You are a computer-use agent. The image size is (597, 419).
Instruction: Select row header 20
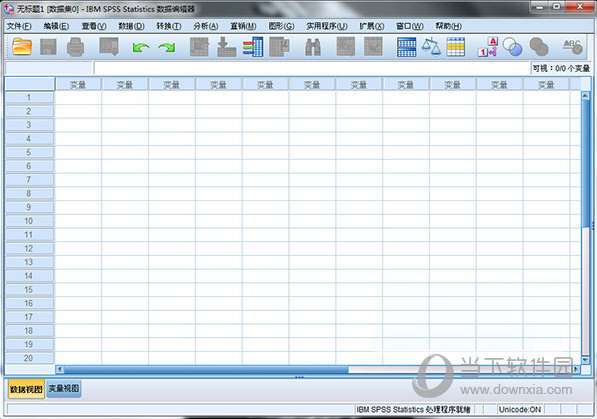tap(29, 358)
